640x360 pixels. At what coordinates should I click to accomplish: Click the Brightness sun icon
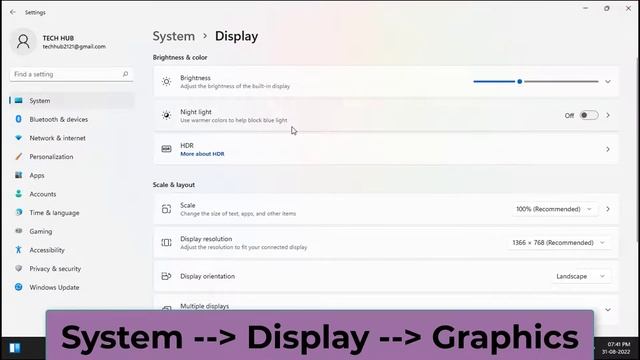point(166,82)
